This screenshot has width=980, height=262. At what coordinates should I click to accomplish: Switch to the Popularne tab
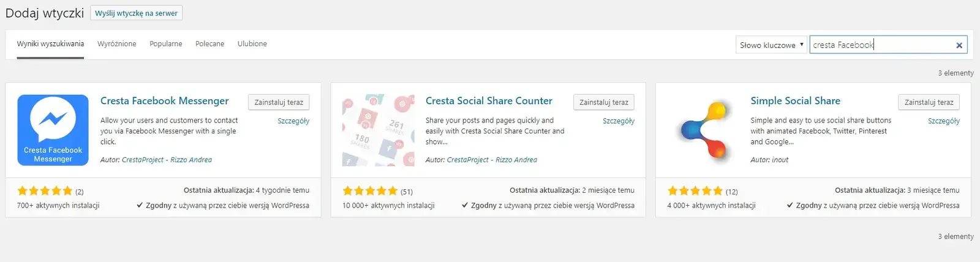166,44
